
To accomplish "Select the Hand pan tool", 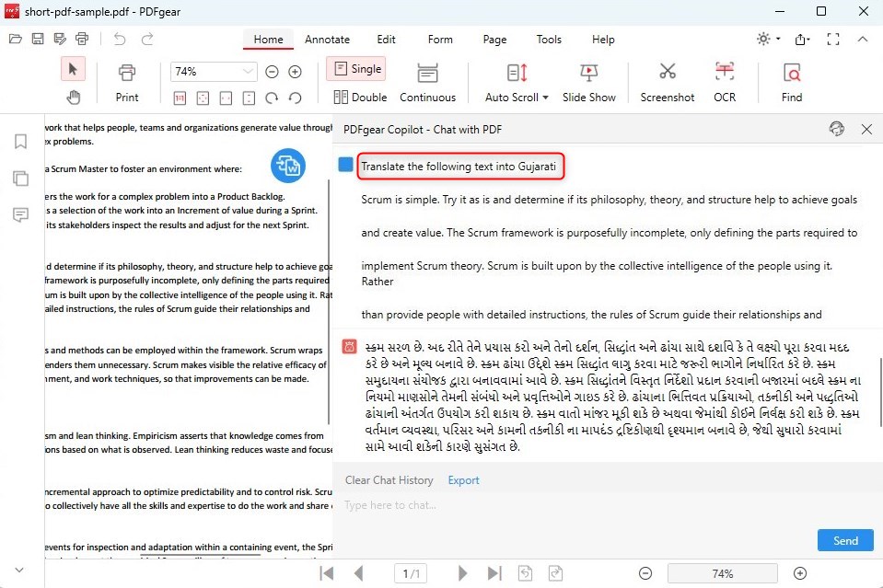I will pyautogui.click(x=74, y=98).
